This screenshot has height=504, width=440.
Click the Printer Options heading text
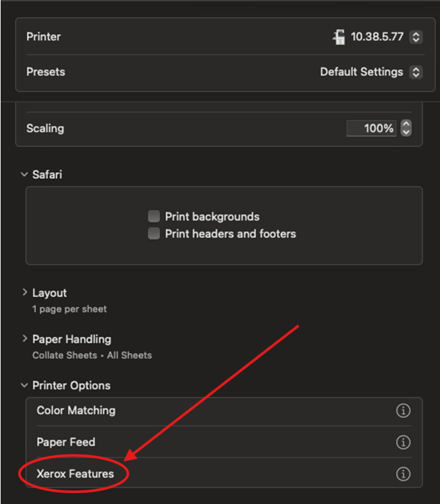pyautogui.click(x=71, y=386)
